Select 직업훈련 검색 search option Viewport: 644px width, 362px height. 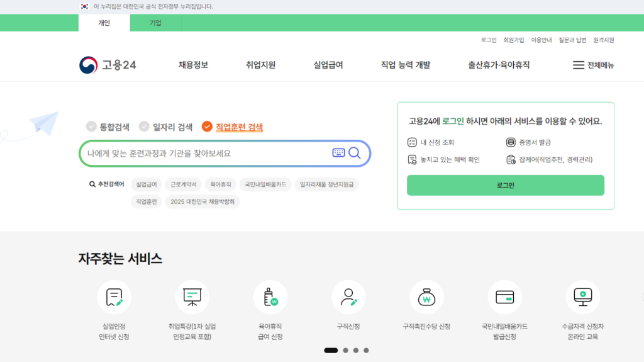pyautogui.click(x=233, y=127)
